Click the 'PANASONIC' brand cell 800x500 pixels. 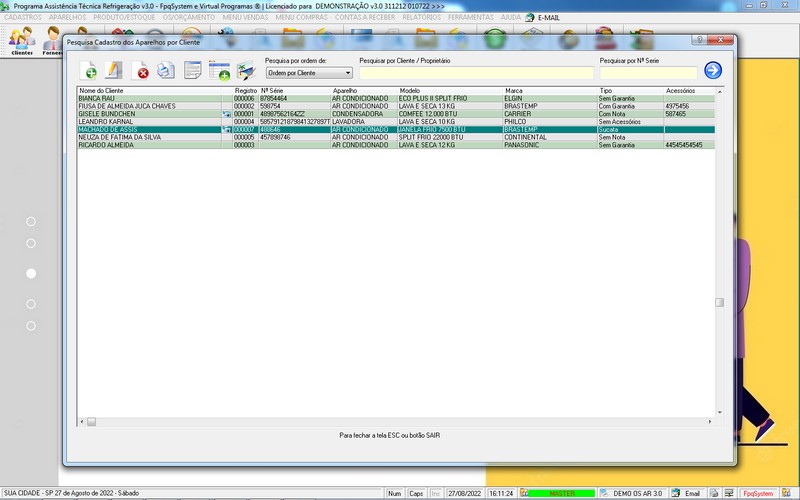(x=551, y=145)
